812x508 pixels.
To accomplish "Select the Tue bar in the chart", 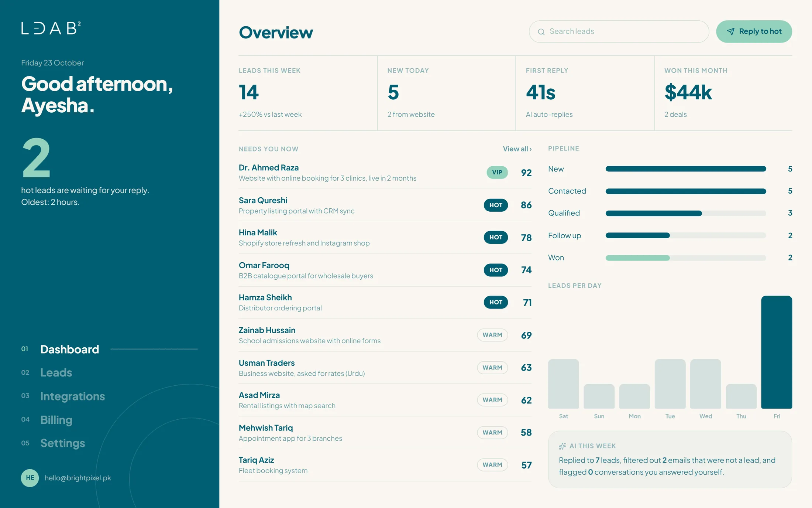I will click(x=670, y=384).
